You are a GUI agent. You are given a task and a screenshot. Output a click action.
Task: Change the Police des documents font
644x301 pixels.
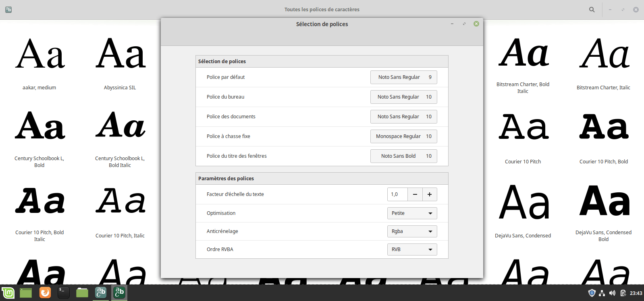[x=404, y=117]
